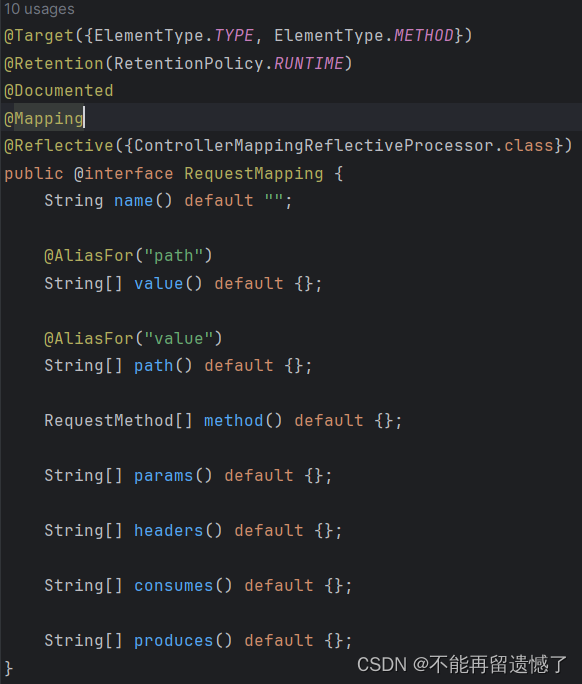Click ControllerMappingReflectiveProcessor class reference
Image resolution: width=582 pixels, height=684 pixels.
click(314, 146)
